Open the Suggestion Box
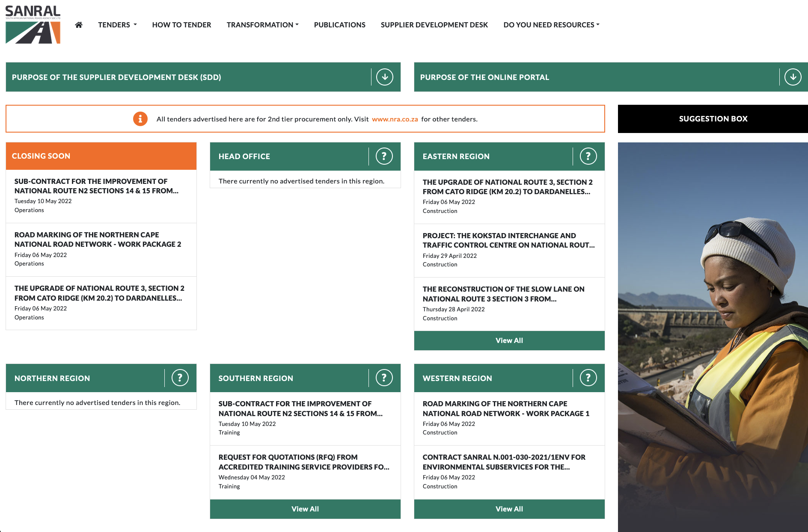 click(x=713, y=119)
